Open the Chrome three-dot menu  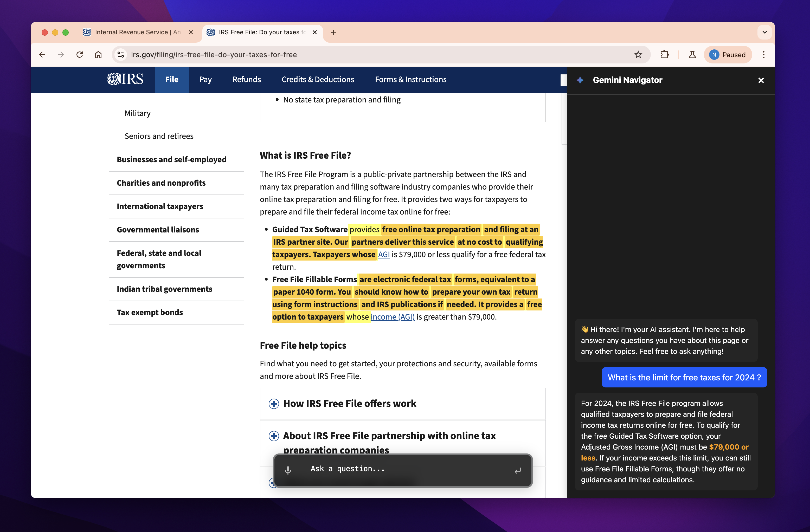[763, 55]
